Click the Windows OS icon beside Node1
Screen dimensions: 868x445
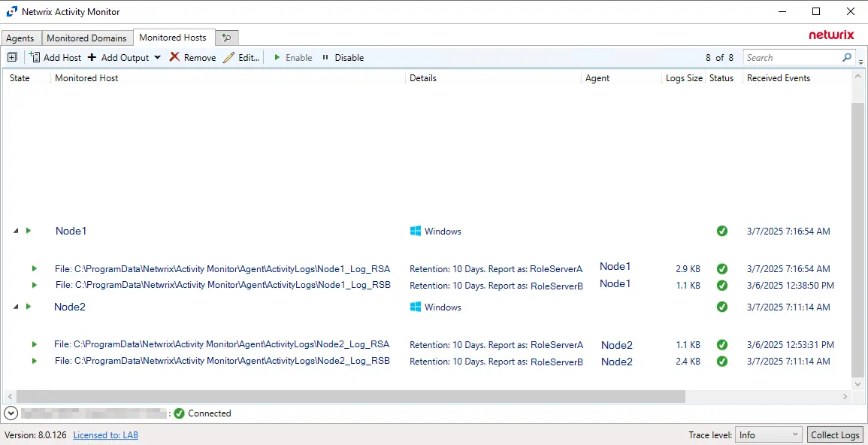(x=415, y=231)
